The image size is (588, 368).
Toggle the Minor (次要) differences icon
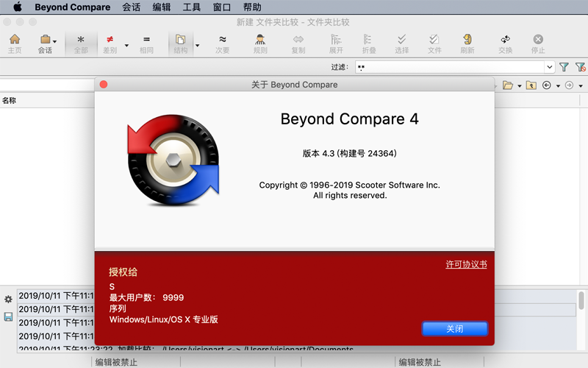[223, 43]
